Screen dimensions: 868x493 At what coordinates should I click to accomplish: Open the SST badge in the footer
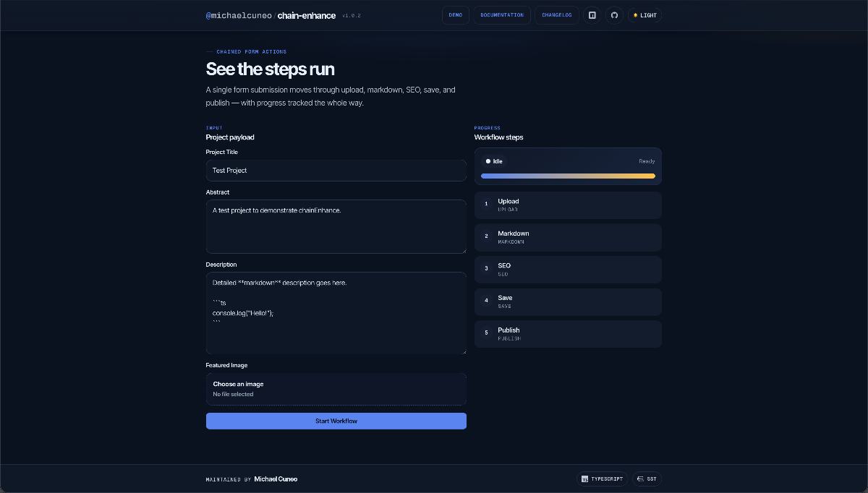tap(647, 479)
